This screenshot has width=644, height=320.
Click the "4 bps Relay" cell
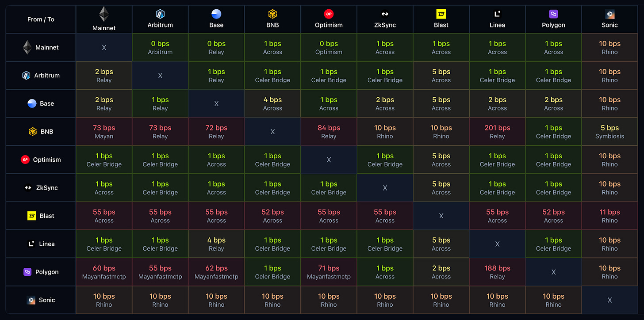(x=216, y=244)
